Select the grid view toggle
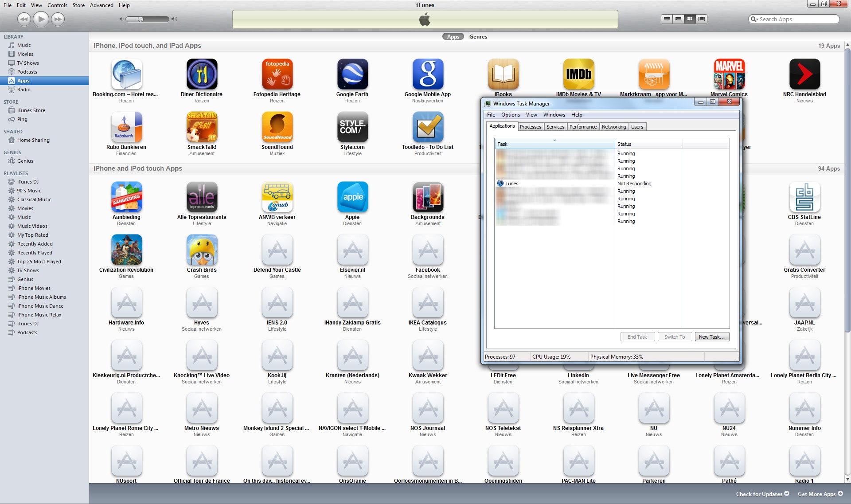Viewport: 851px width, 504px height. (x=690, y=19)
